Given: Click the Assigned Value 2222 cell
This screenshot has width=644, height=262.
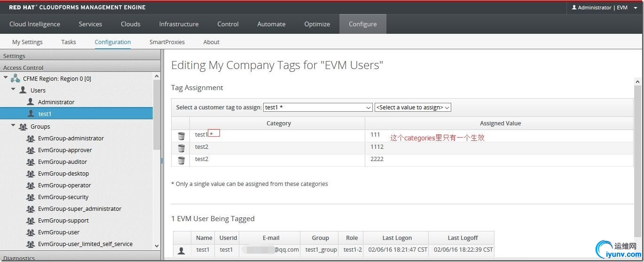Looking at the screenshot, I should click(499, 160).
